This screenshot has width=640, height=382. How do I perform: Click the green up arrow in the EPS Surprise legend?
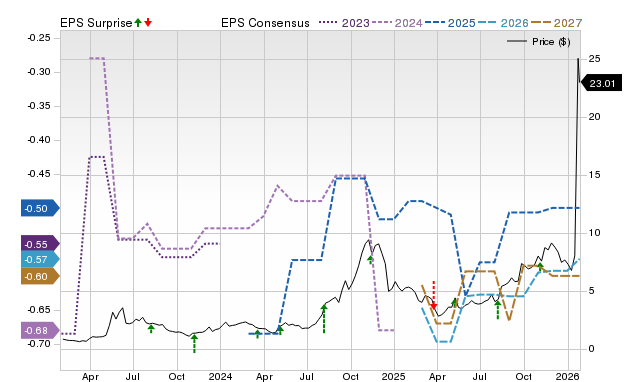(138, 23)
